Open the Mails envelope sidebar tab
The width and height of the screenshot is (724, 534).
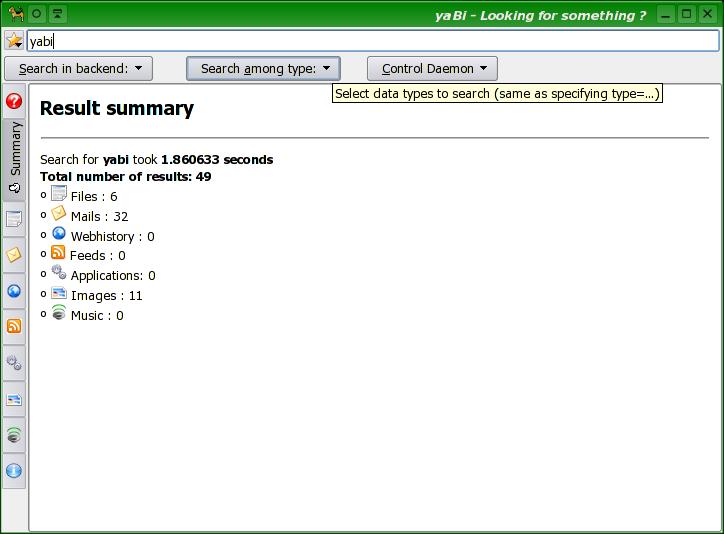(14, 255)
